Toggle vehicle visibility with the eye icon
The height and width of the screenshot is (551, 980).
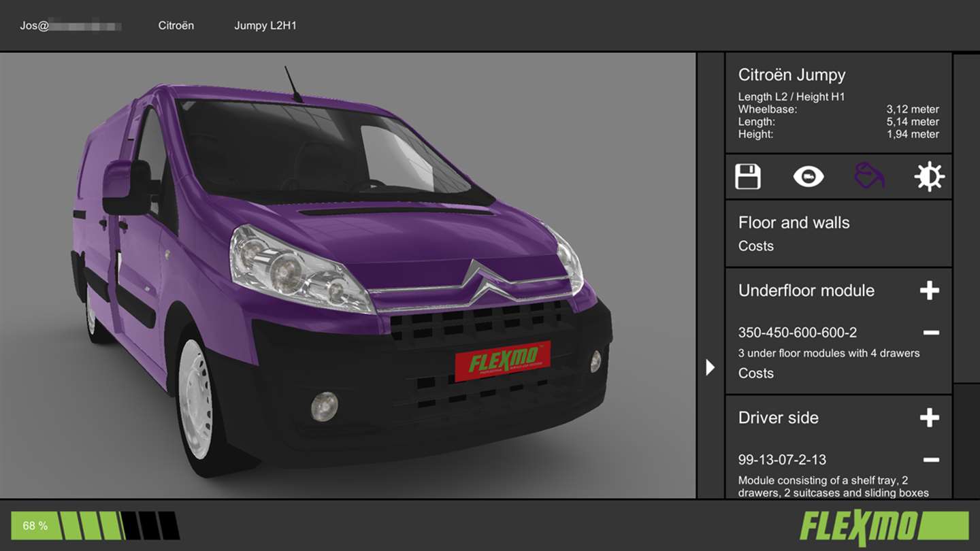click(808, 177)
